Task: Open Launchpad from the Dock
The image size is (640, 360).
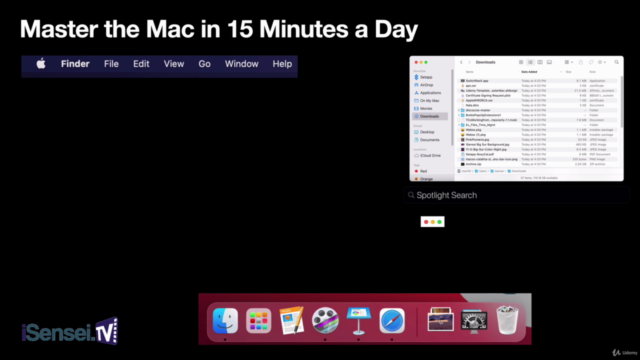Action: tap(258, 320)
